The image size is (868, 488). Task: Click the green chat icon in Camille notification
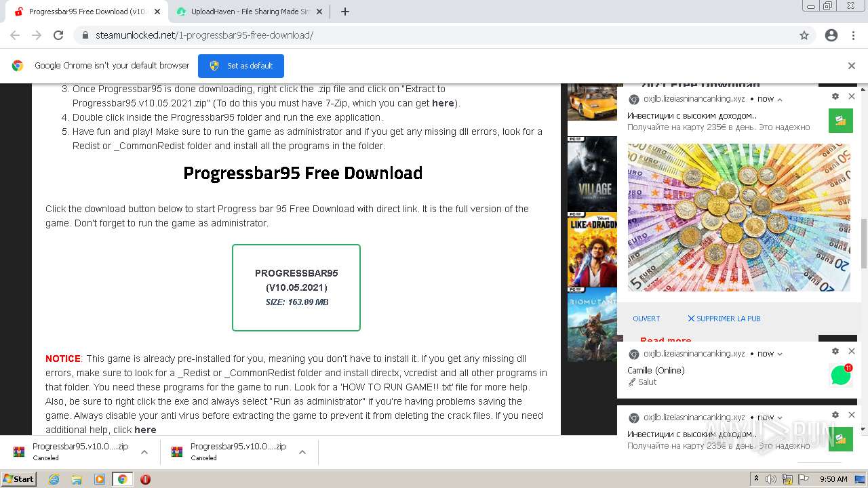pos(841,375)
